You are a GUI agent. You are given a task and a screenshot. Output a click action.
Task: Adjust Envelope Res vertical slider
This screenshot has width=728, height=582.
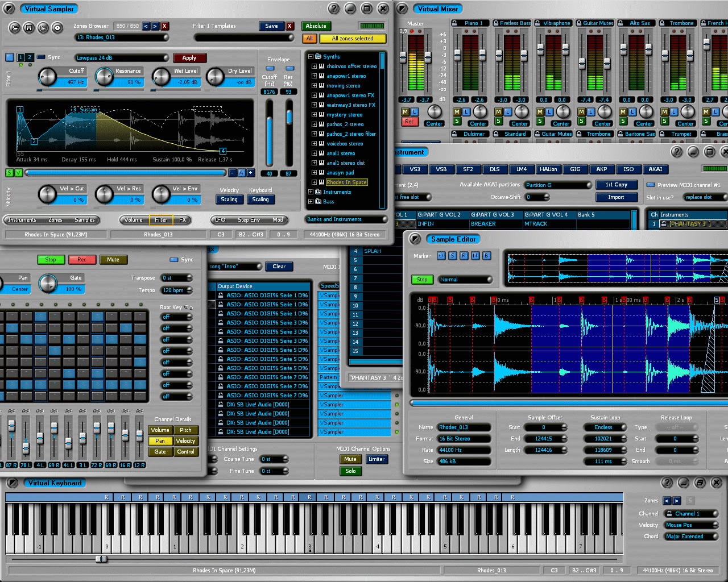click(x=289, y=118)
